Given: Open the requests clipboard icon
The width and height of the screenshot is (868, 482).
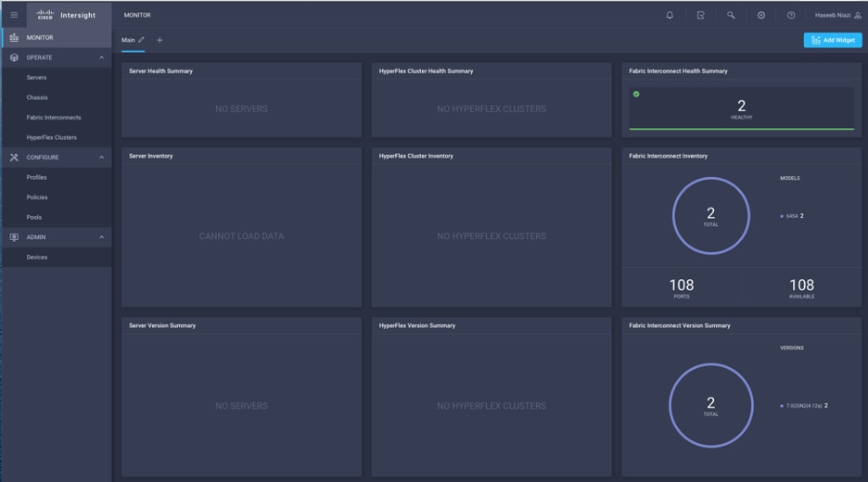Looking at the screenshot, I should (701, 16).
